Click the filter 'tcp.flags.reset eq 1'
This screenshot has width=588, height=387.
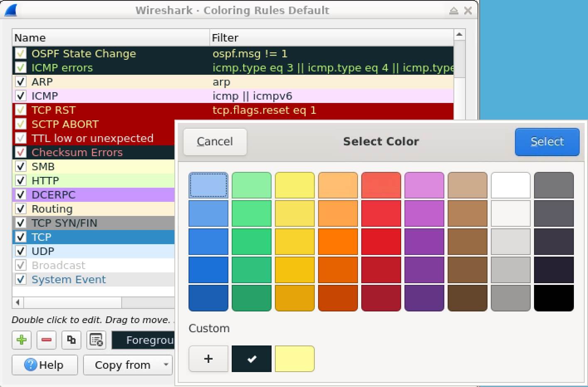(265, 110)
